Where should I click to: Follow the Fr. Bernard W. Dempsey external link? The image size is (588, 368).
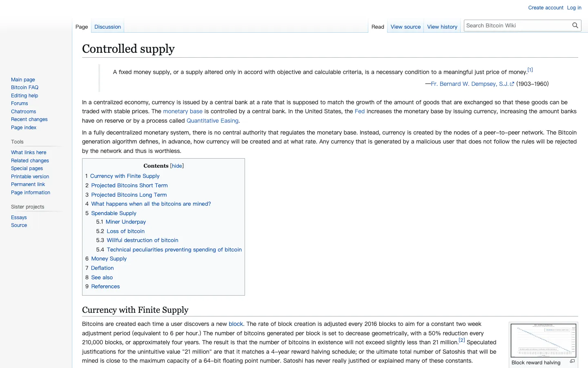[472, 84]
